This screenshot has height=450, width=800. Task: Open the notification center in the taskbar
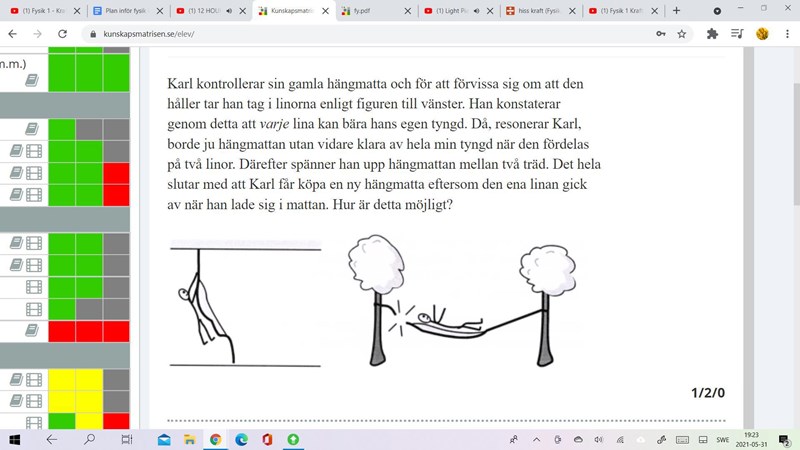784,439
